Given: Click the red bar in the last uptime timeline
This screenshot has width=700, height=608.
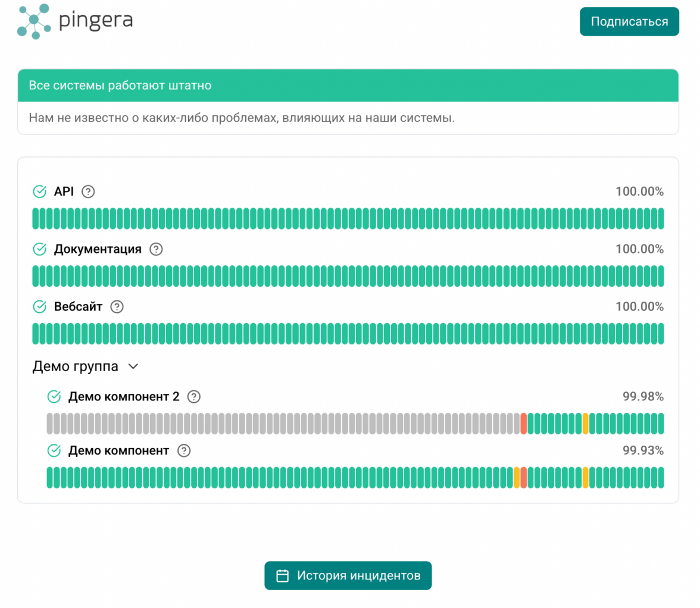Looking at the screenshot, I should click(x=524, y=478).
